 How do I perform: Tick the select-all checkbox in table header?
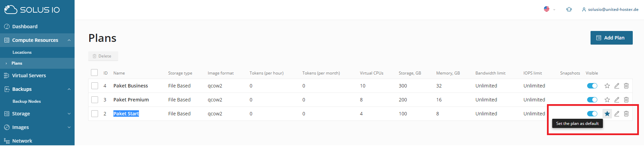click(x=94, y=72)
